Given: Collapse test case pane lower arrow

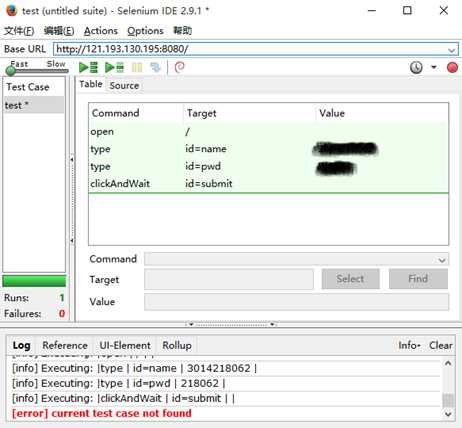Looking at the screenshot, I should (72, 240).
